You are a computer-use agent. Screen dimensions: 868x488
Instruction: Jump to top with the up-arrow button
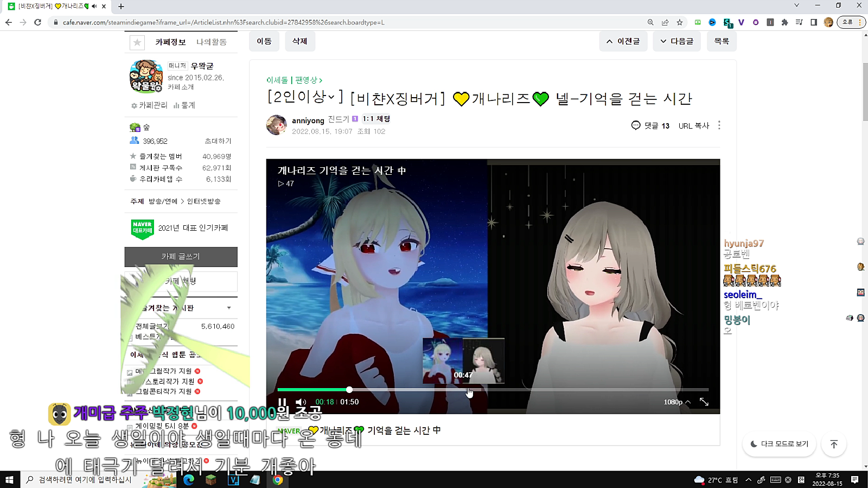(x=834, y=445)
